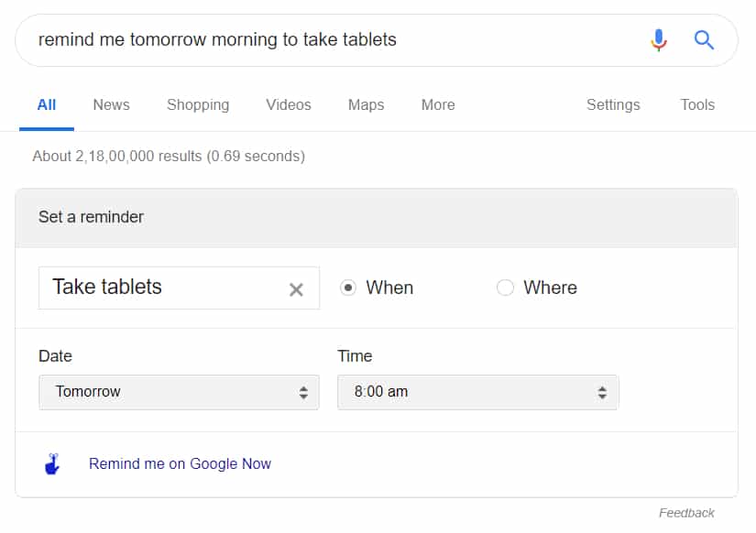This screenshot has height=533, width=756.
Task: Click the blue magnifier search icon
Action: click(704, 40)
